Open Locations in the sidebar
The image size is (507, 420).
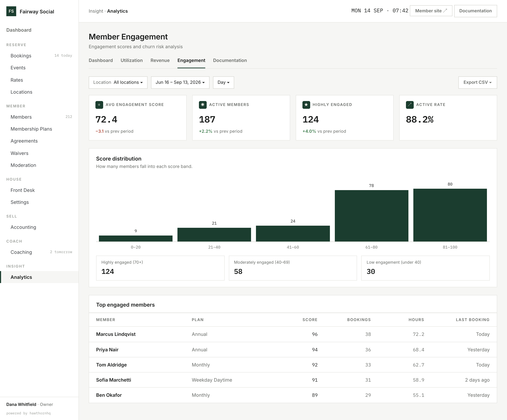click(39, 92)
